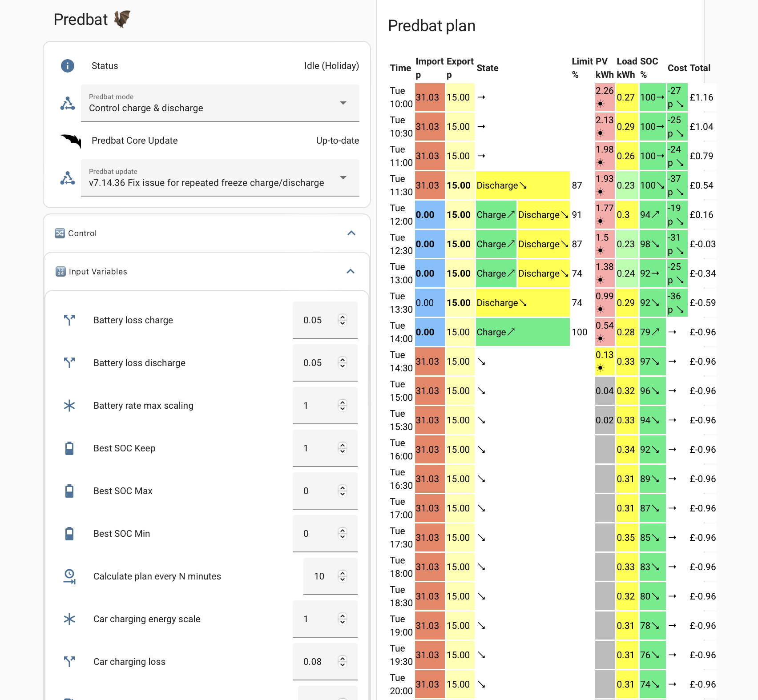The image size is (758, 700).
Task: Collapse the Control section
Action: 351,233
